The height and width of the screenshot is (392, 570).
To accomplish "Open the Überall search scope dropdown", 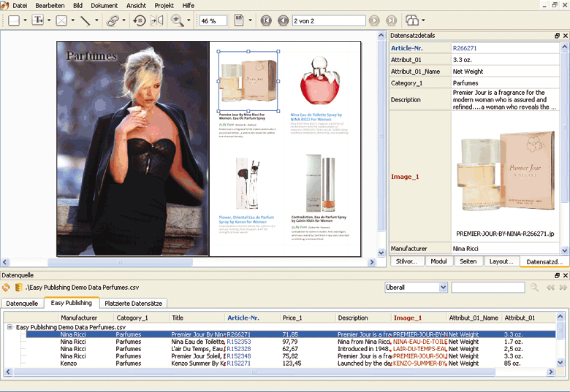I will (443, 288).
